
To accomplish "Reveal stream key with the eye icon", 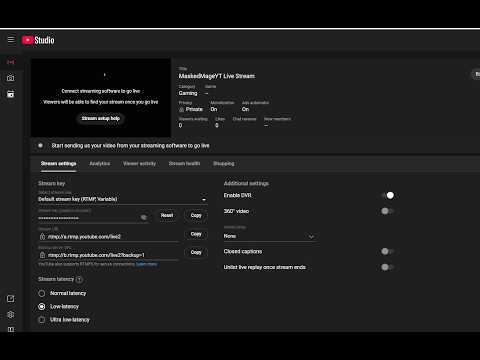I will tap(144, 217).
